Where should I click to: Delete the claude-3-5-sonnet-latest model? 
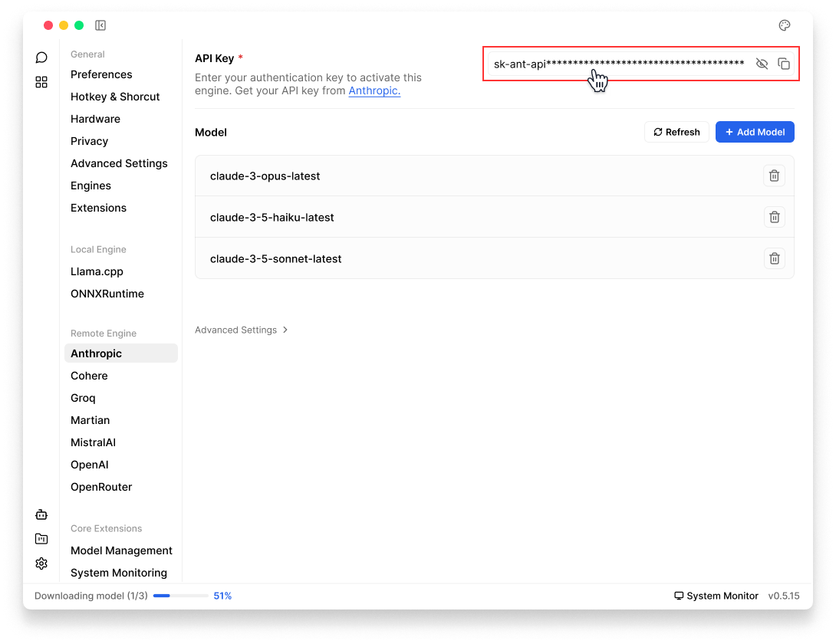point(774,258)
